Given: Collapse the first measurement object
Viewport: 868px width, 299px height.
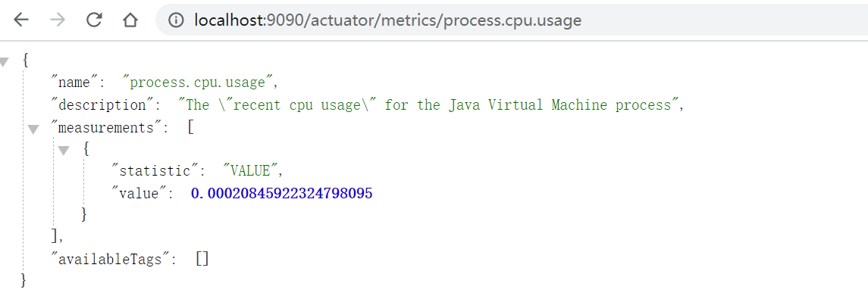Looking at the screenshot, I should pyautogui.click(x=64, y=151).
